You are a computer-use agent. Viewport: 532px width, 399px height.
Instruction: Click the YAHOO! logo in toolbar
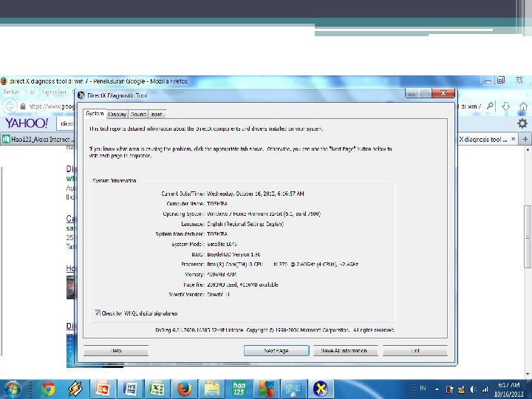click(x=27, y=123)
